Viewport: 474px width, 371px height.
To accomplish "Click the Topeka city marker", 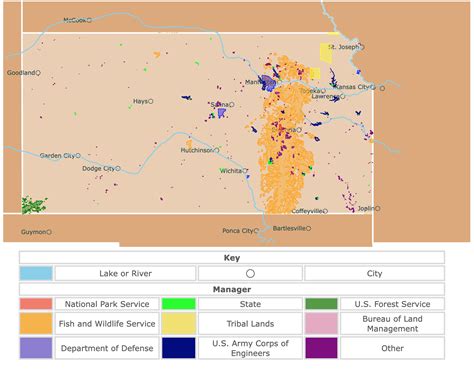I will [x=323, y=91].
